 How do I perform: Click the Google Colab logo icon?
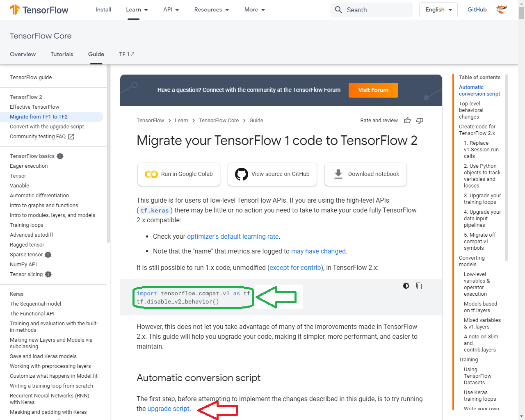[151, 174]
